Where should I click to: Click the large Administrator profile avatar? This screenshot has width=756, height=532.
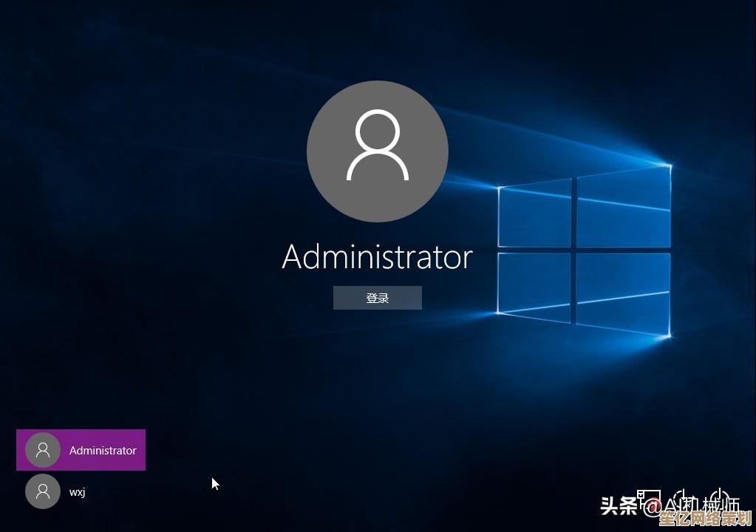point(377,151)
